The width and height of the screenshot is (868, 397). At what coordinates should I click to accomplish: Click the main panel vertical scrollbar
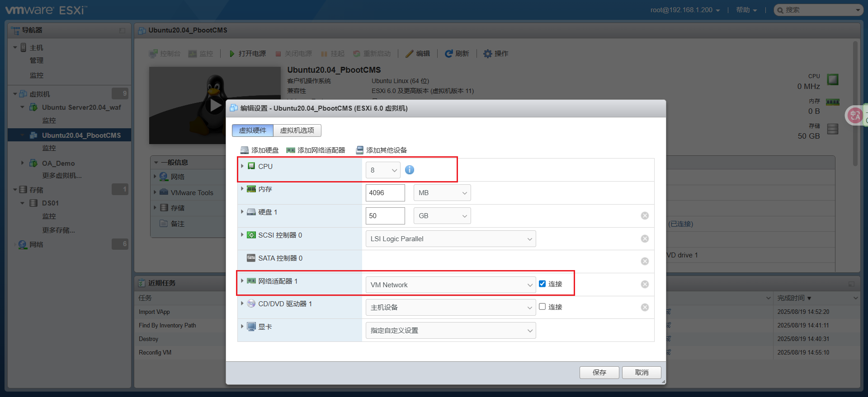click(x=855, y=104)
